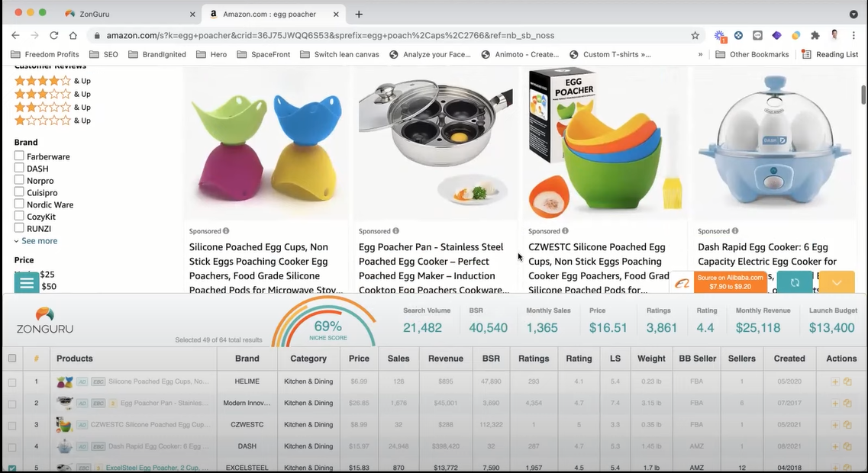Click the yellow and blue circles extension icon
Image resolution: width=868 pixels, height=473 pixels.
(x=796, y=35)
